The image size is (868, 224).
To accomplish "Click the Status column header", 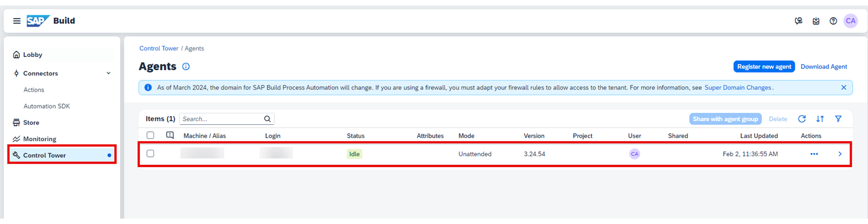I will click(x=356, y=136).
